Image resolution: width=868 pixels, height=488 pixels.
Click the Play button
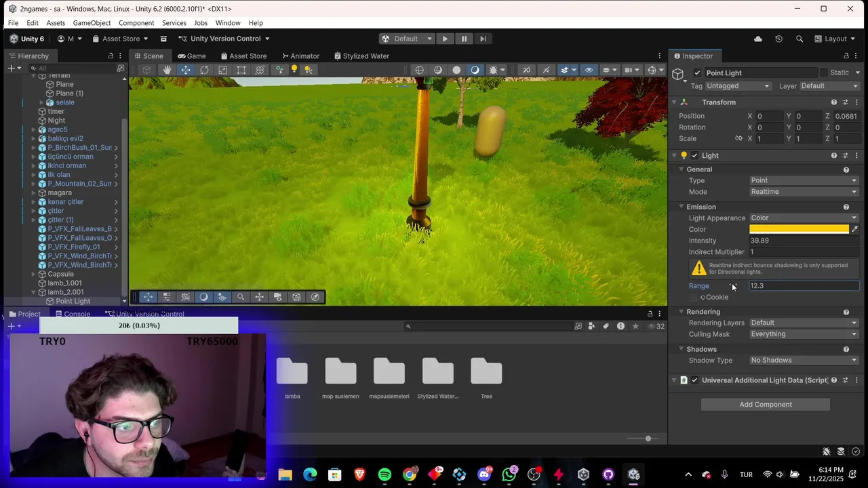(445, 39)
